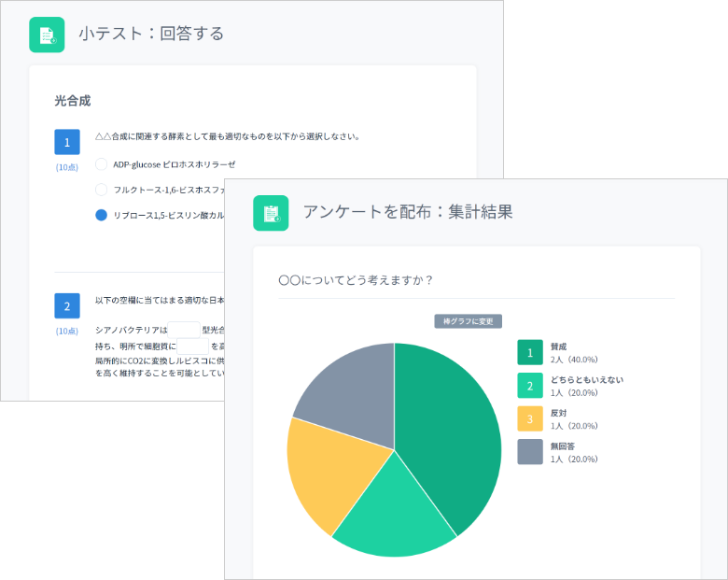Click the light green legend swatch 2

[x=530, y=386]
